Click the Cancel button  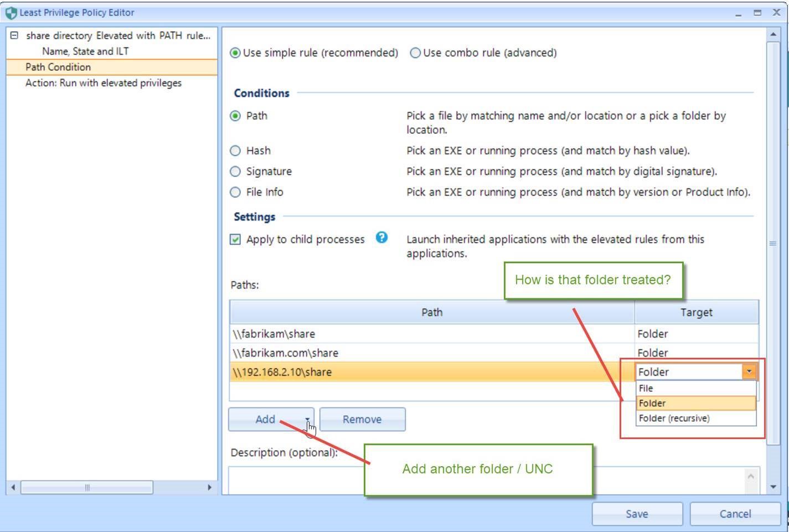735,514
